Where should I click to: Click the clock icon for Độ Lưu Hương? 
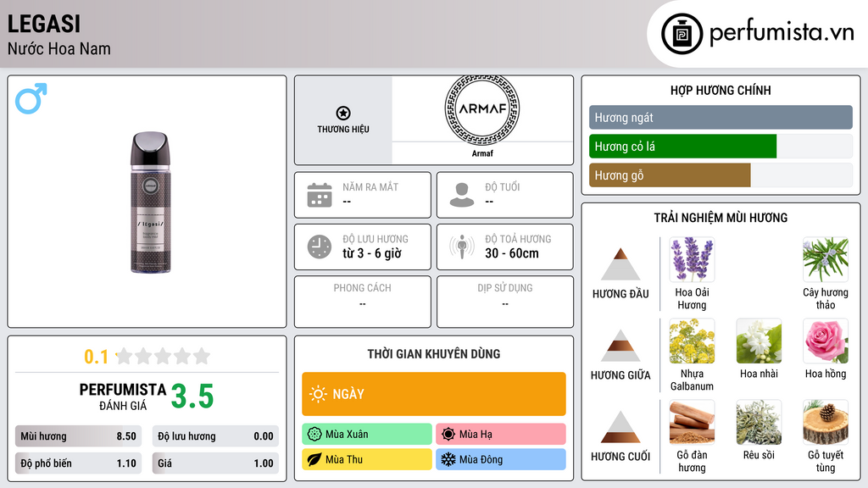click(320, 247)
